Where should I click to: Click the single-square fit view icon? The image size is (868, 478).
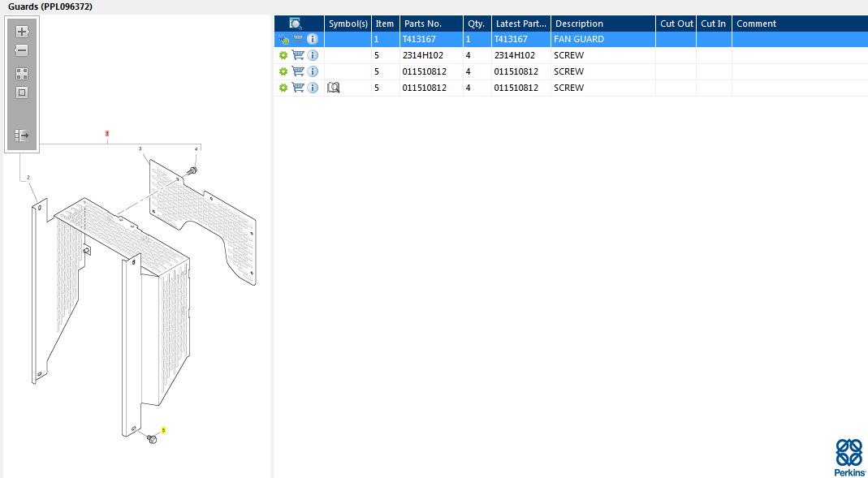coord(22,93)
